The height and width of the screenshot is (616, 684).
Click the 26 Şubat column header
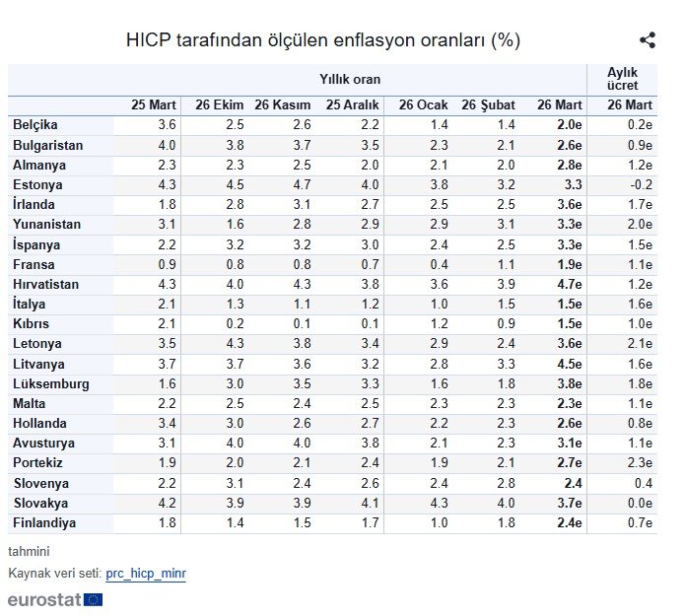click(x=488, y=105)
